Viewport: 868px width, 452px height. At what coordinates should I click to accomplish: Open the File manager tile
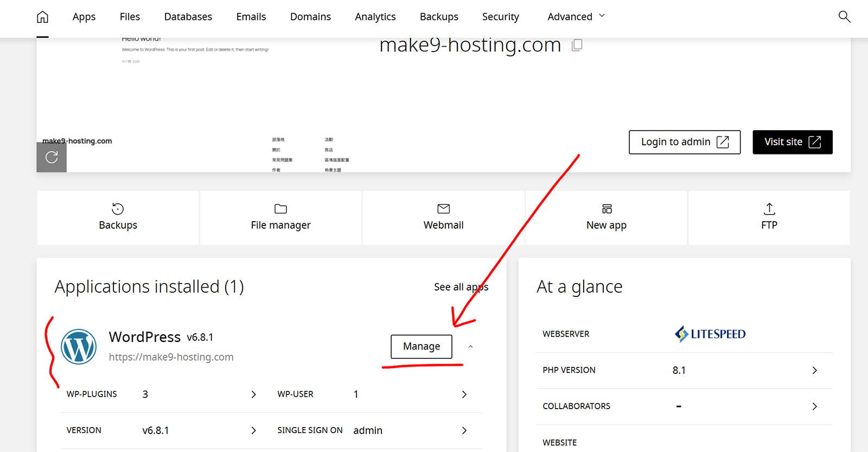[280, 217]
